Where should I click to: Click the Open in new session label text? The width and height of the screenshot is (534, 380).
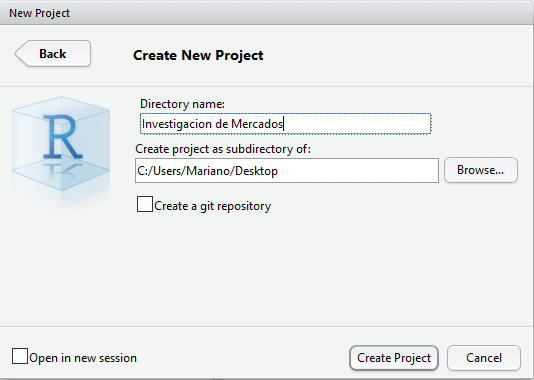coord(83,358)
